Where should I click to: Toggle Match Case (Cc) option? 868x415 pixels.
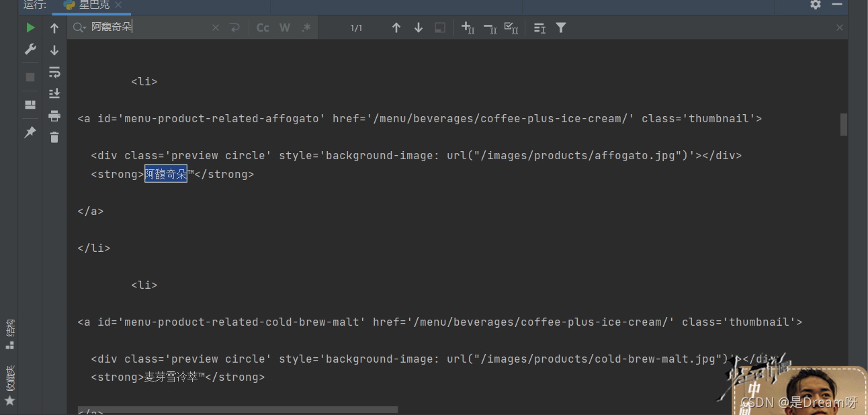pos(263,28)
